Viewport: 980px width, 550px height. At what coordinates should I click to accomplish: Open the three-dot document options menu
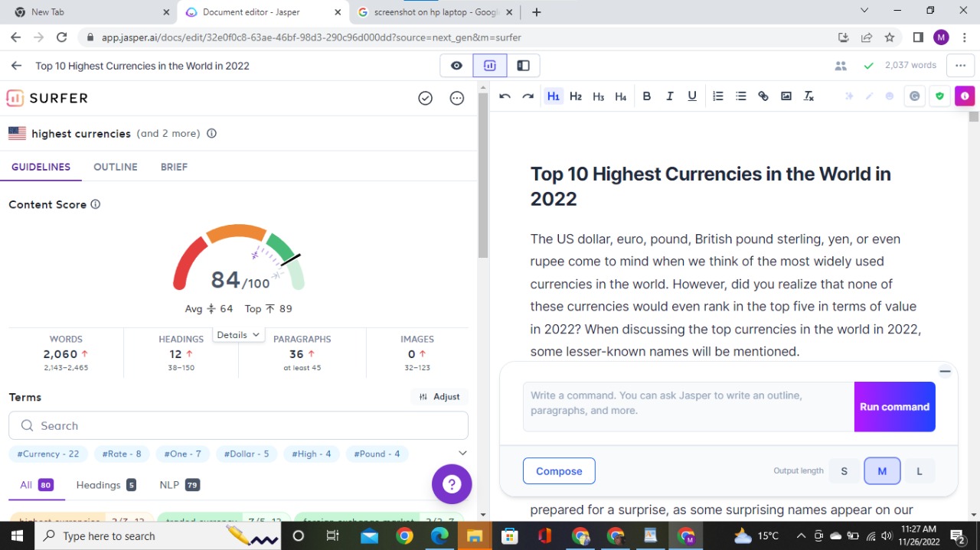point(961,66)
